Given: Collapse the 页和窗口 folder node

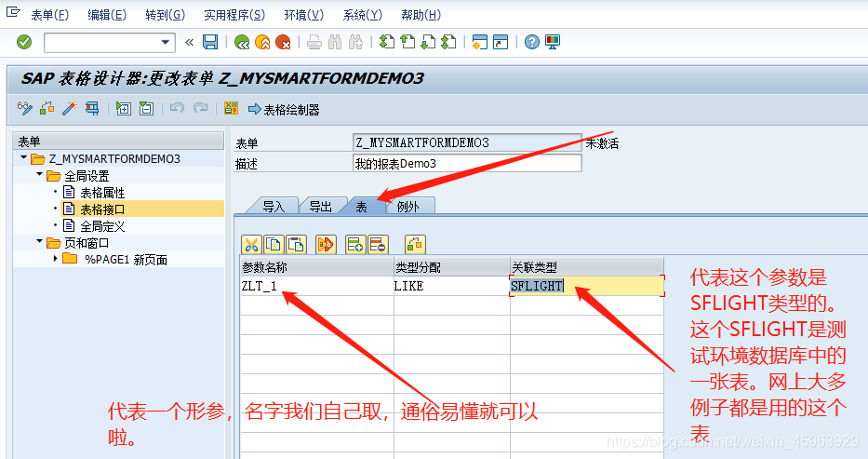Looking at the screenshot, I should 39,241.
